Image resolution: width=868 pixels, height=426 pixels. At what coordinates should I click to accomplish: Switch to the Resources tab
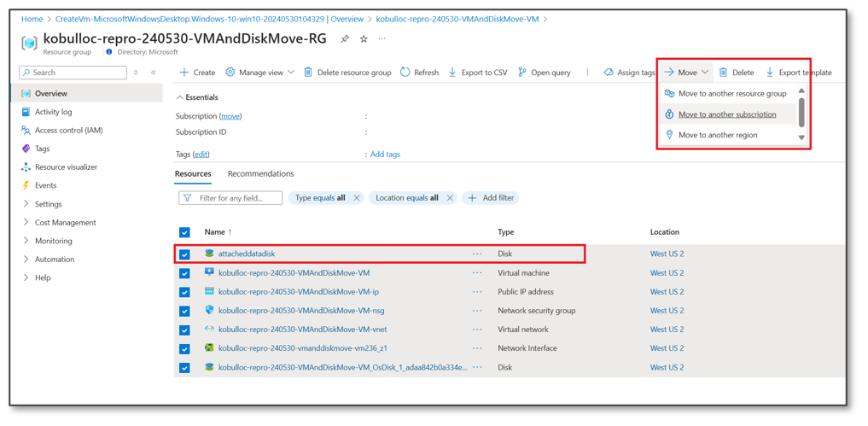point(193,174)
